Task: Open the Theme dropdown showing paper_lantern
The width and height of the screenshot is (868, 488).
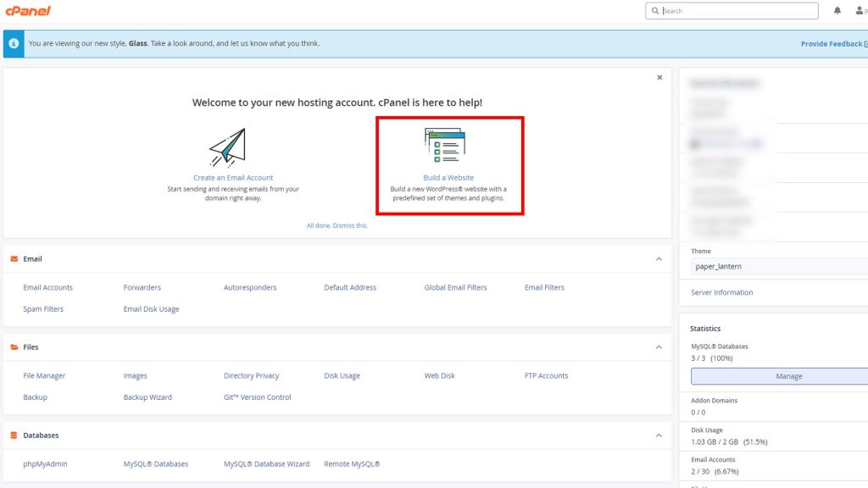Action: click(x=780, y=266)
